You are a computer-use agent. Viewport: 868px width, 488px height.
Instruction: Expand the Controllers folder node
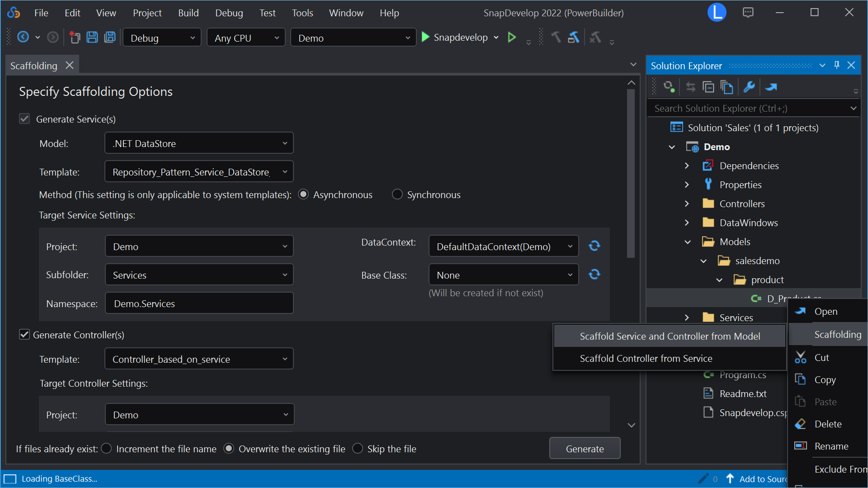(x=687, y=204)
